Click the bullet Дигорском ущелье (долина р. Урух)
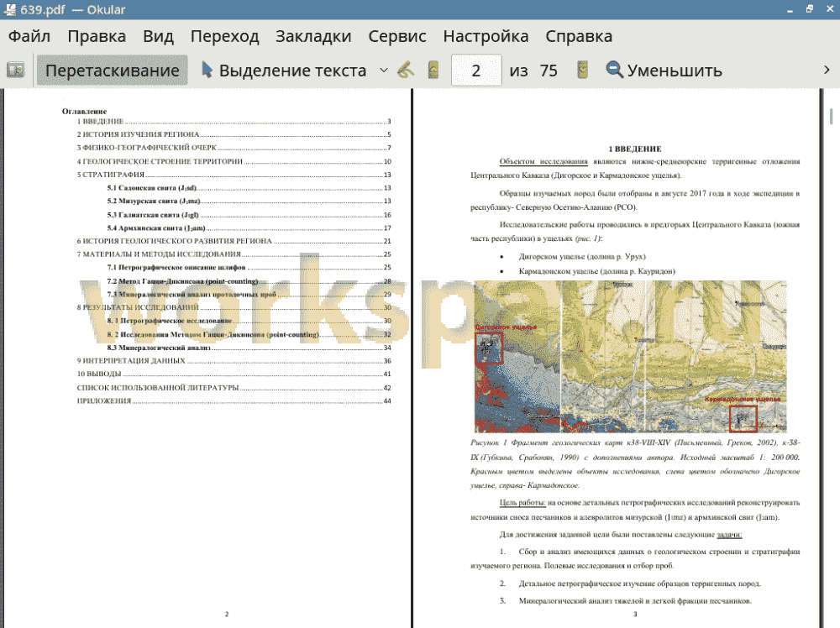The image size is (840, 628). [582, 256]
